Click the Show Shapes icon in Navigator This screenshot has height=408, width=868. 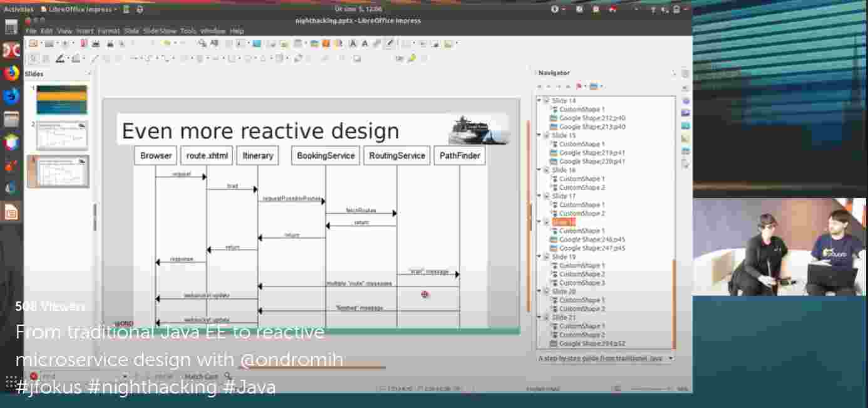tap(594, 86)
